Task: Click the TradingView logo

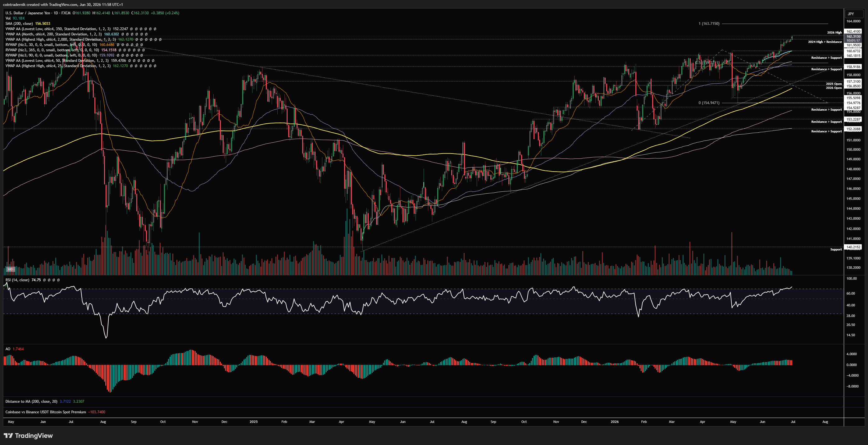Action: (x=28, y=436)
